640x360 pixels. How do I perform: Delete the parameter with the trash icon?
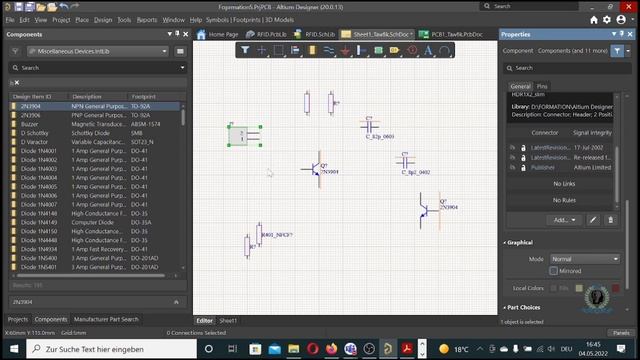(x=611, y=220)
